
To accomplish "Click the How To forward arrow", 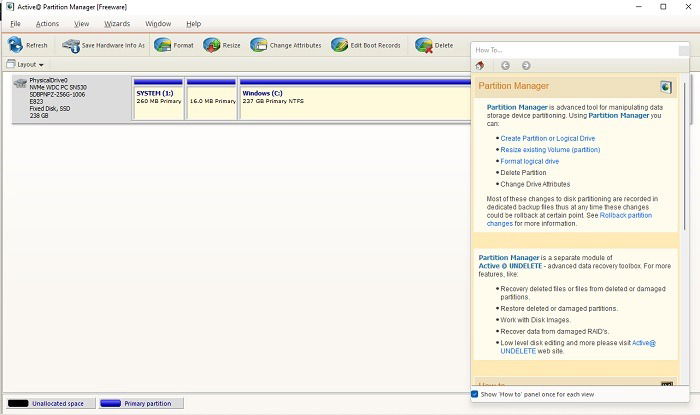I will 526,66.
